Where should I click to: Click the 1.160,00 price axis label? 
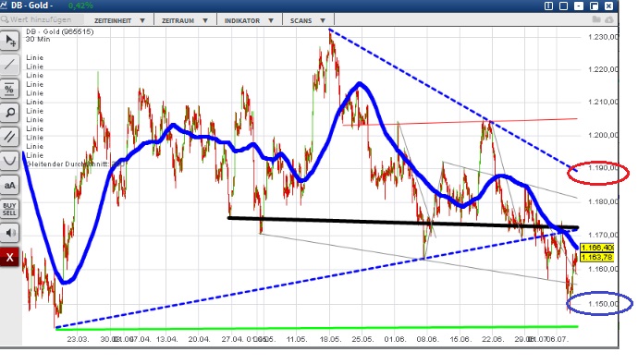click(x=603, y=269)
